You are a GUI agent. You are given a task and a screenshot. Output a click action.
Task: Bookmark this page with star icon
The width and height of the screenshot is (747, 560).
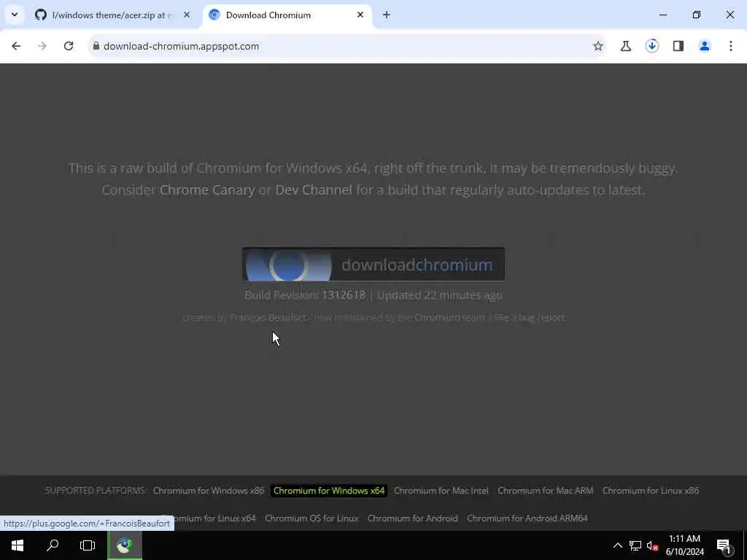point(598,46)
